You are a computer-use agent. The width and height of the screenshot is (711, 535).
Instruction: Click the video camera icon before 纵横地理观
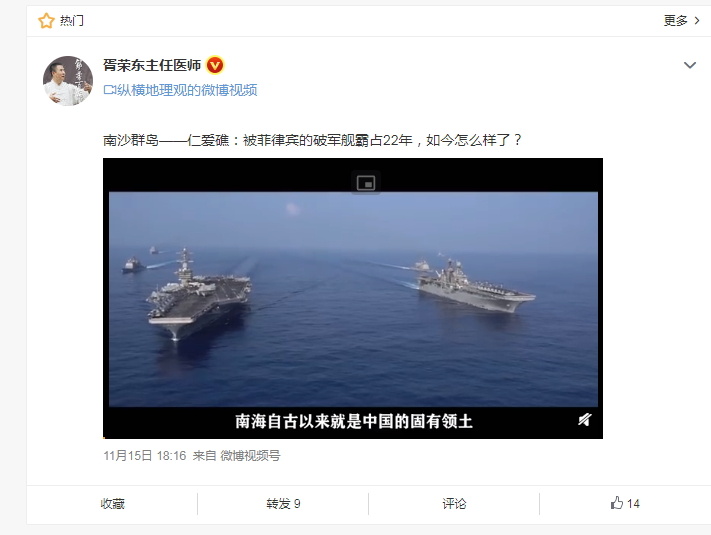(x=109, y=90)
